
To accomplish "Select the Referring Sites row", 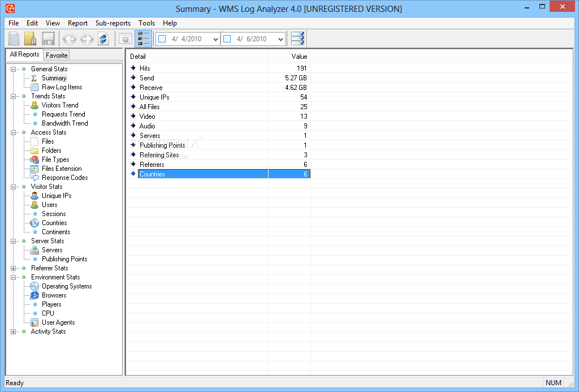I will pyautogui.click(x=219, y=155).
